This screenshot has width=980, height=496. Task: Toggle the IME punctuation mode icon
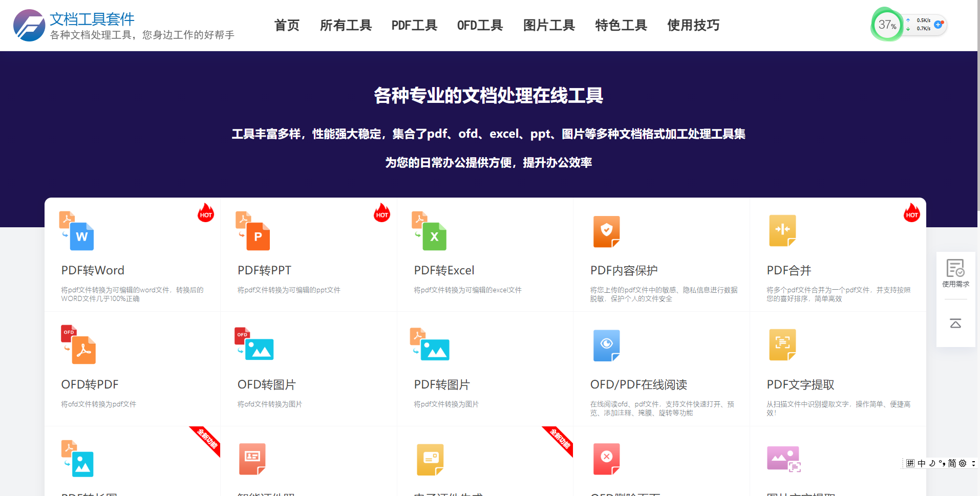point(942,463)
